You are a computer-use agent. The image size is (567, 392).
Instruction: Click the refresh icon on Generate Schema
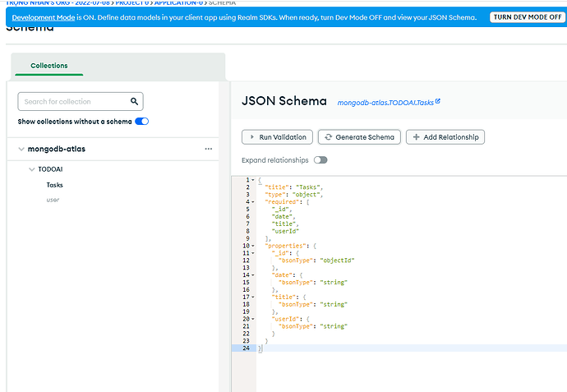pos(329,137)
